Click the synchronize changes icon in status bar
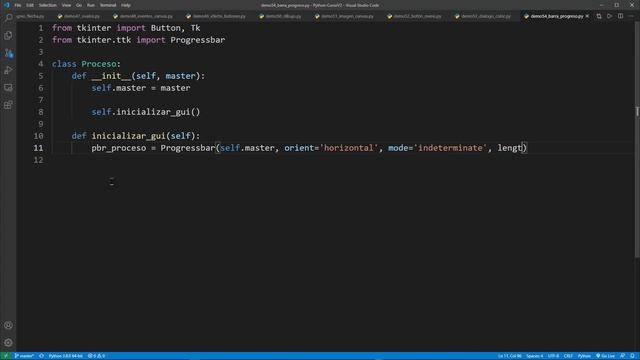The width and height of the screenshot is (640, 360). [42, 356]
